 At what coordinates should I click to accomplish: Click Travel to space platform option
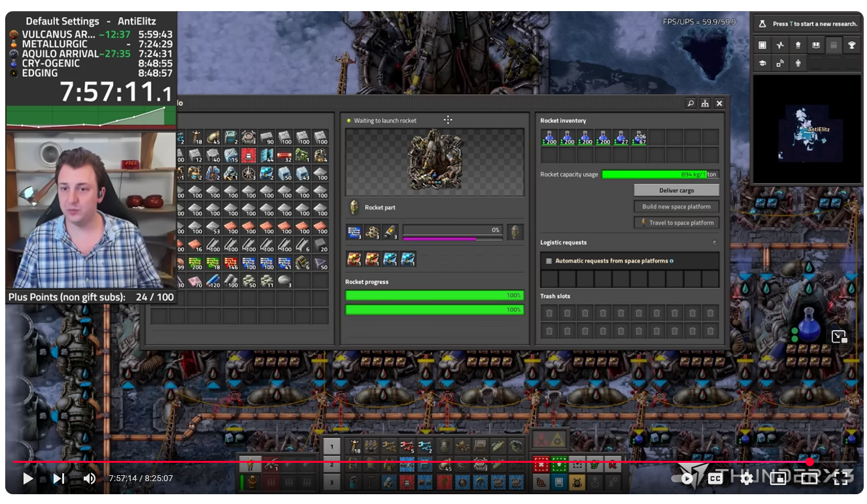tap(676, 223)
